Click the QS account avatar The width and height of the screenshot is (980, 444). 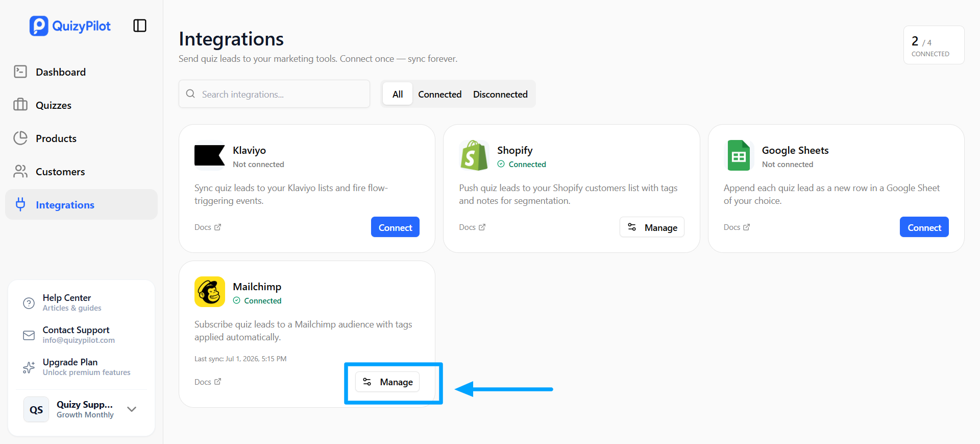tap(36, 409)
